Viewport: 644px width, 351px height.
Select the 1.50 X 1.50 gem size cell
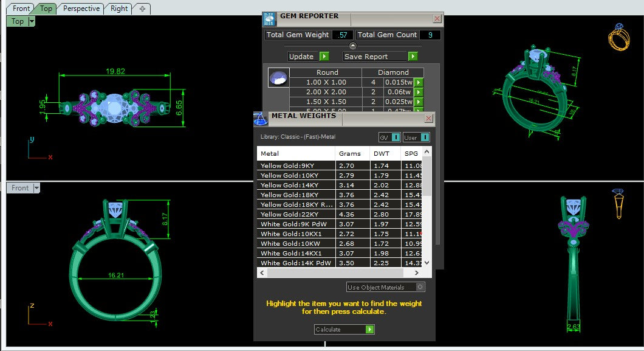pyautogui.click(x=326, y=102)
